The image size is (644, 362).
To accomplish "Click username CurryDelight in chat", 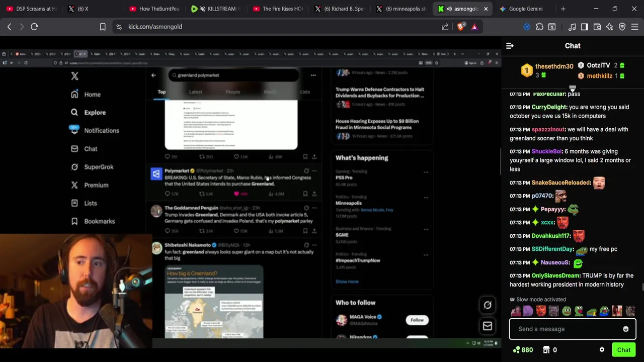I will click(x=549, y=107).
